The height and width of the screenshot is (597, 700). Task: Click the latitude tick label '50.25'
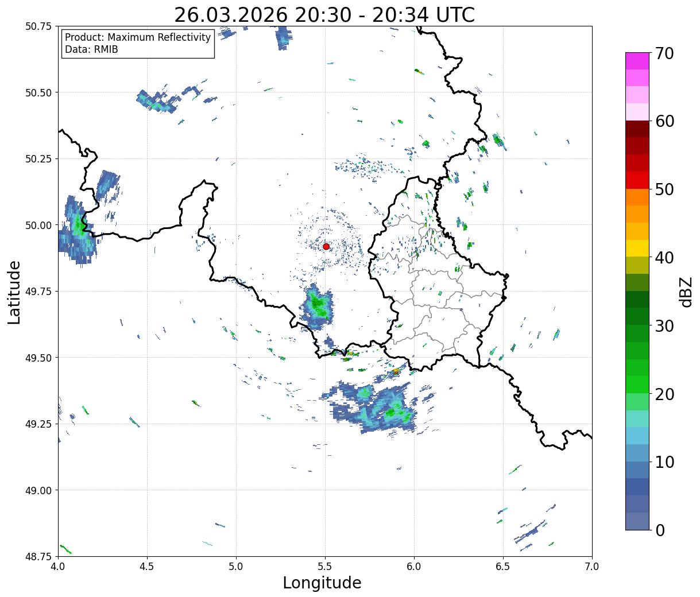[38, 159]
